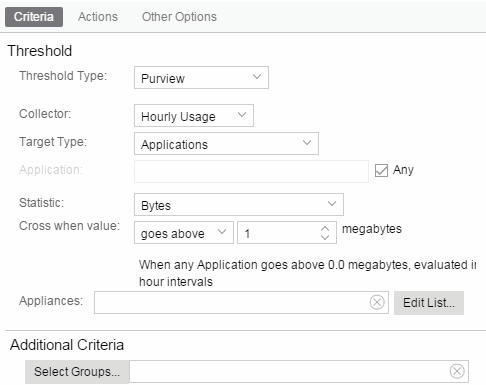
Task: Open the Other Options tab
Action: [179, 17]
